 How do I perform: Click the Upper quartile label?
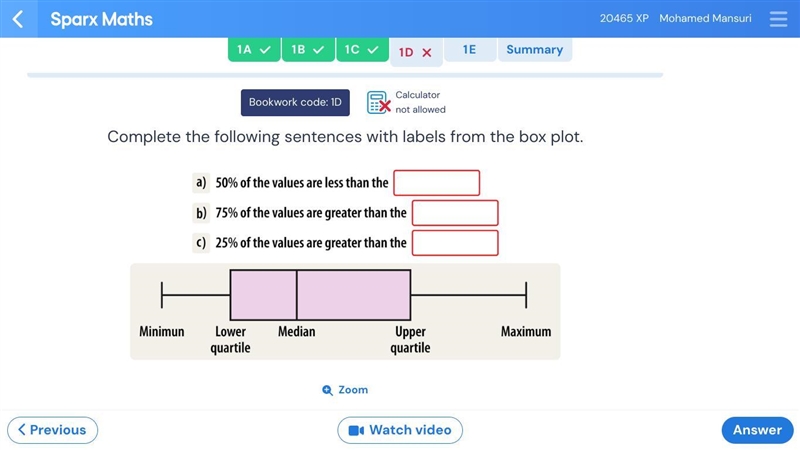(410, 340)
